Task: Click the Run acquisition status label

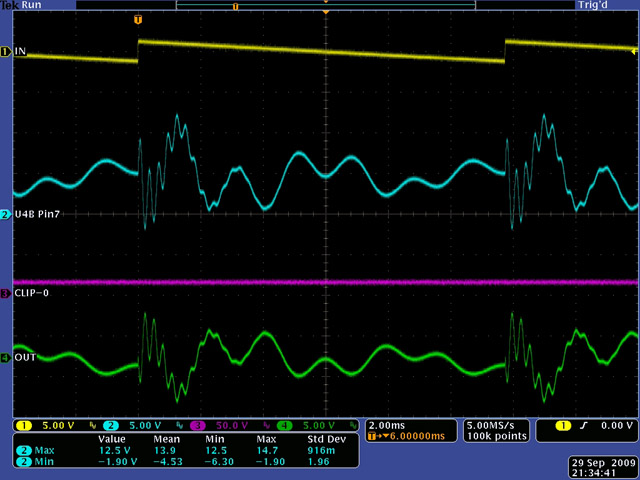Action: pos(31,5)
